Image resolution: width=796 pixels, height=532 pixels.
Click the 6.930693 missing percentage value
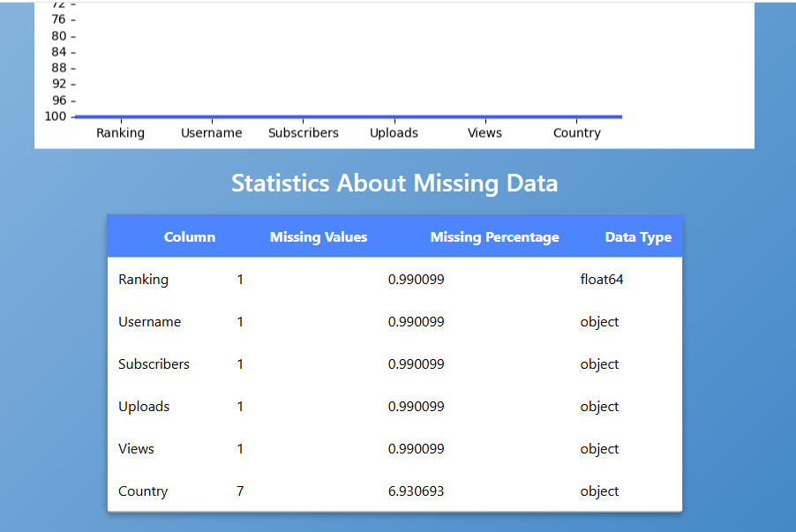(416, 491)
